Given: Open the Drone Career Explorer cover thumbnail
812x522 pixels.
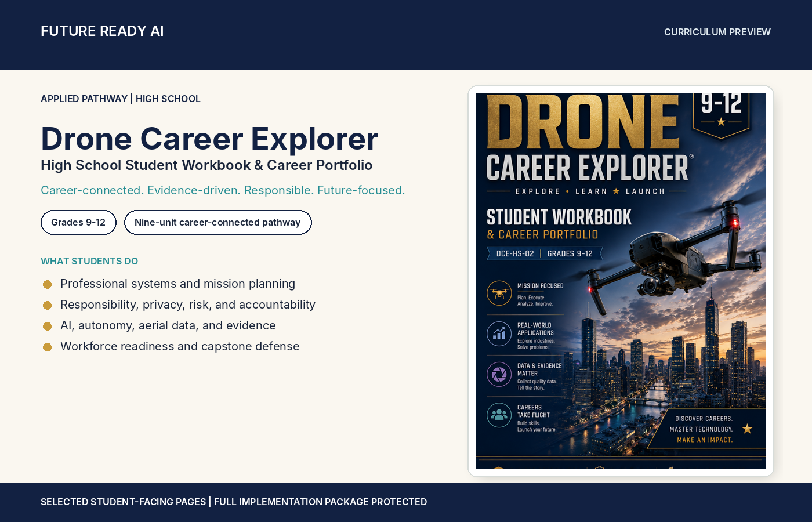Looking at the screenshot, I should 621,281.
